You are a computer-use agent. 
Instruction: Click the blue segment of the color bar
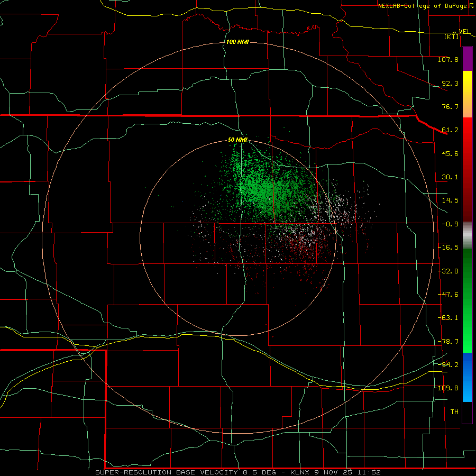(467, 377)
